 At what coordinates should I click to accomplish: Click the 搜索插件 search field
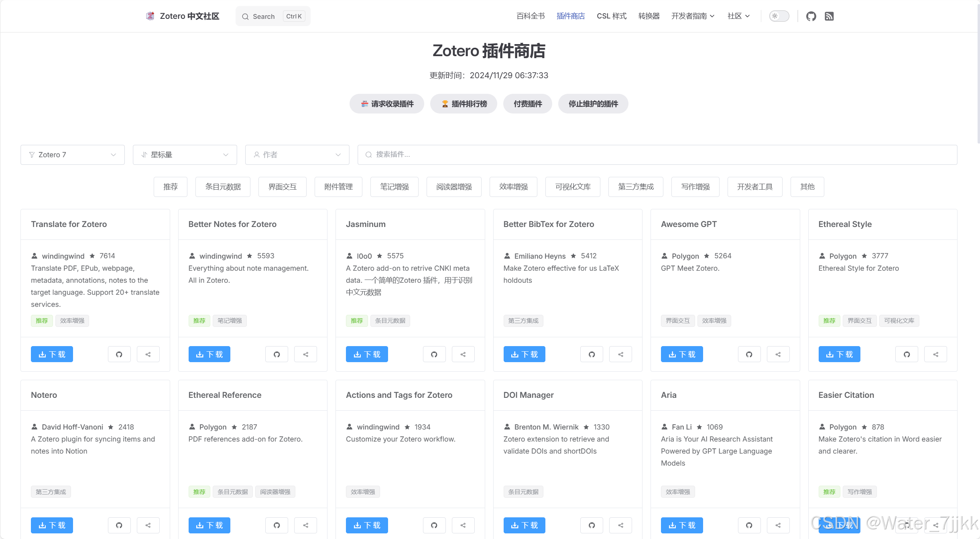click(657, 155)
